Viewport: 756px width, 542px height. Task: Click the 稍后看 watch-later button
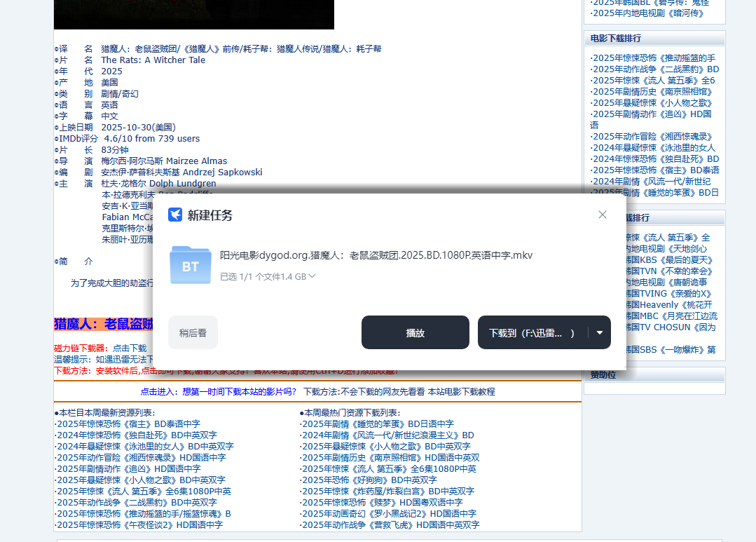coord(192,332)
